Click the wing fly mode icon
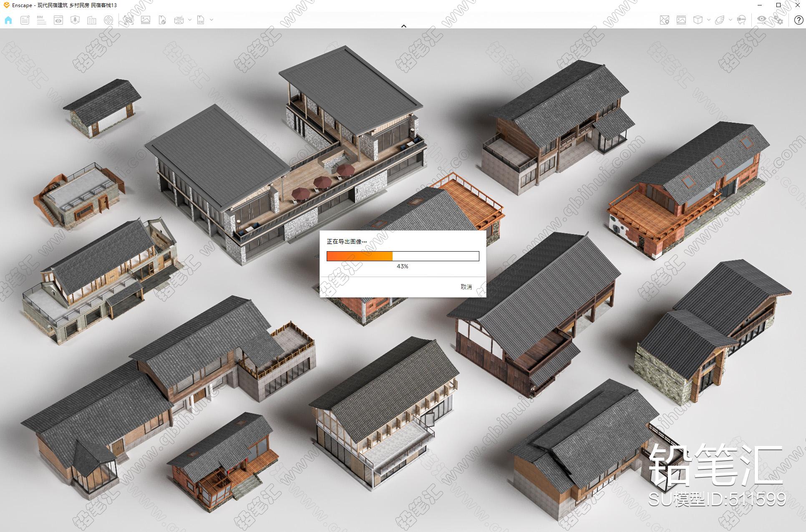 tap(720, 20)
